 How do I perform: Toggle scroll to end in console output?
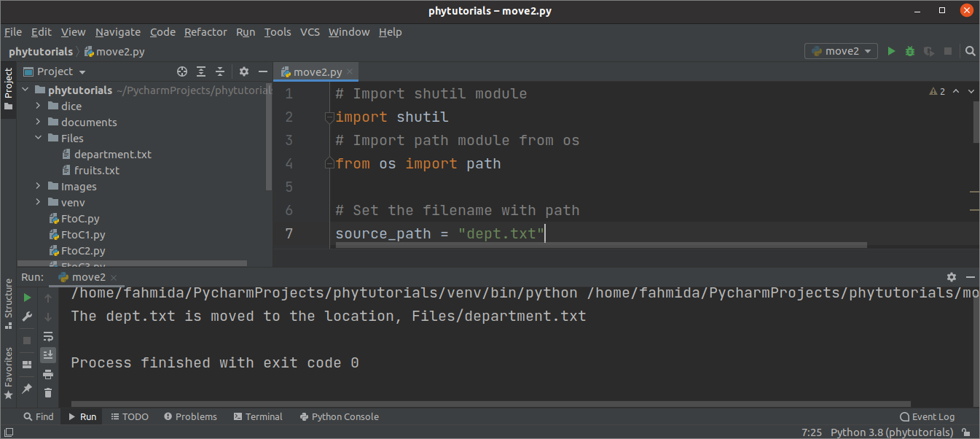48,355
